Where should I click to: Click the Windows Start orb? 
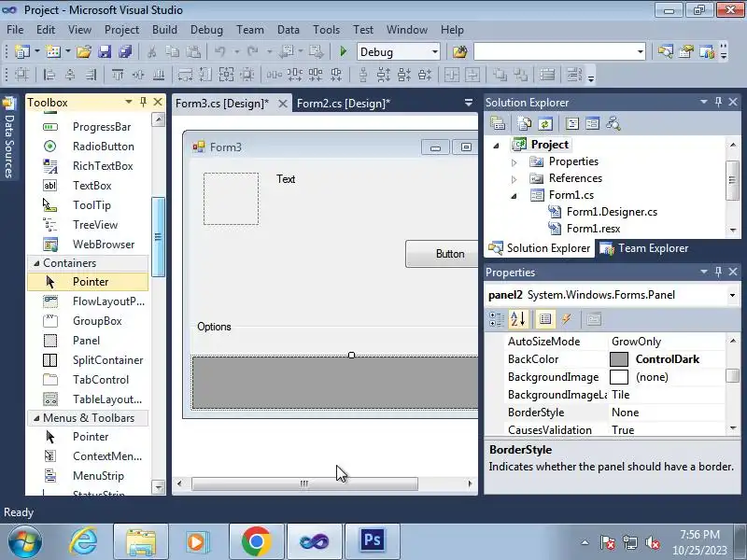(24, 542)
